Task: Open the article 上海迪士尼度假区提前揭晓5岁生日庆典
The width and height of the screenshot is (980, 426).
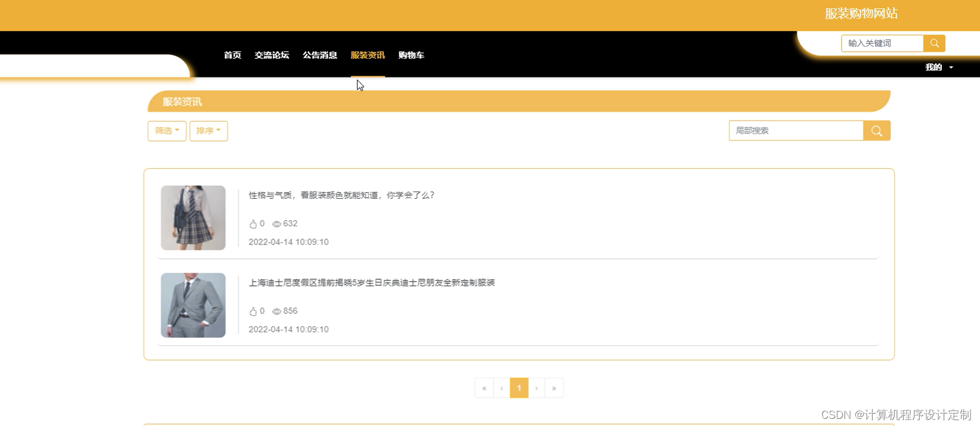Action: (372, 283)
